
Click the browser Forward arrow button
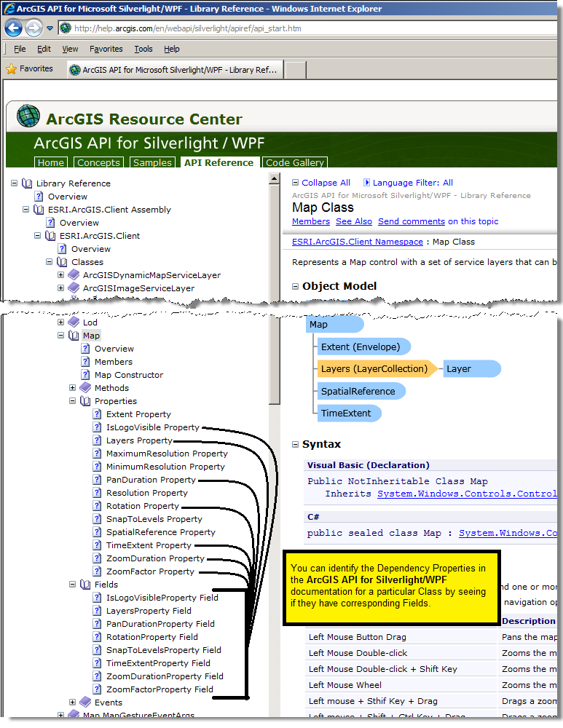coord(34,28)
